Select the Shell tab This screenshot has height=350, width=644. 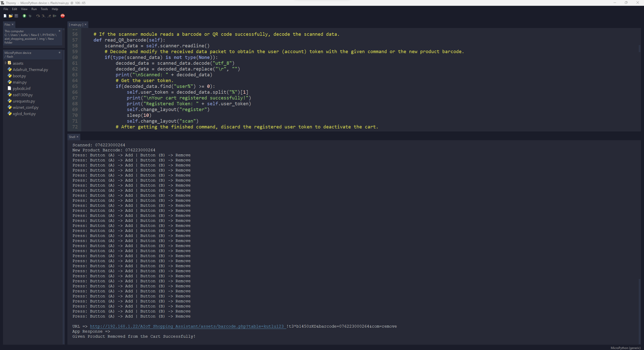(x=72, y=136)
